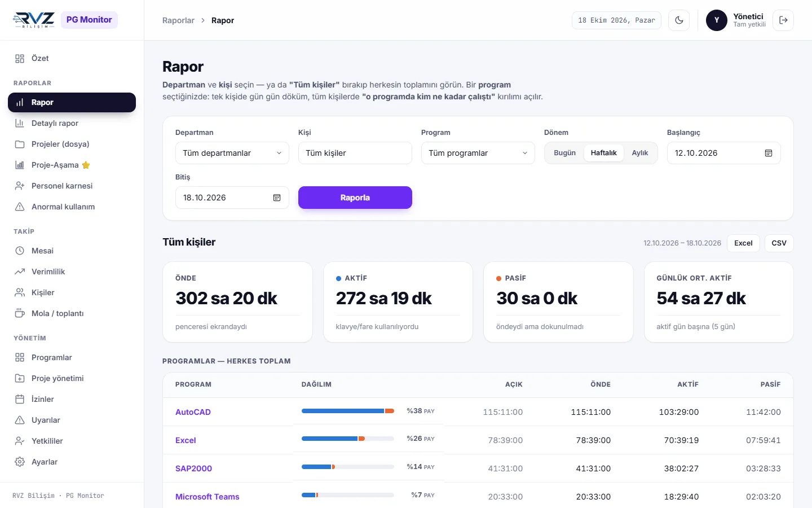Toggle dark mode with the moon button
812x508 pixels.
coord(679,20)
